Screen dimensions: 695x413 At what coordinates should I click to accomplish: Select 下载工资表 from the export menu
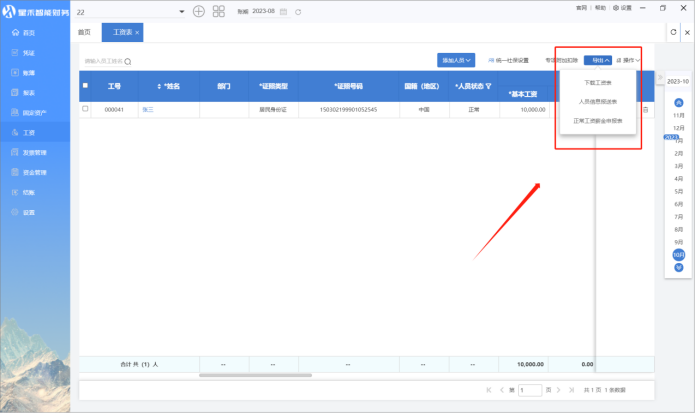click(598, 82)
